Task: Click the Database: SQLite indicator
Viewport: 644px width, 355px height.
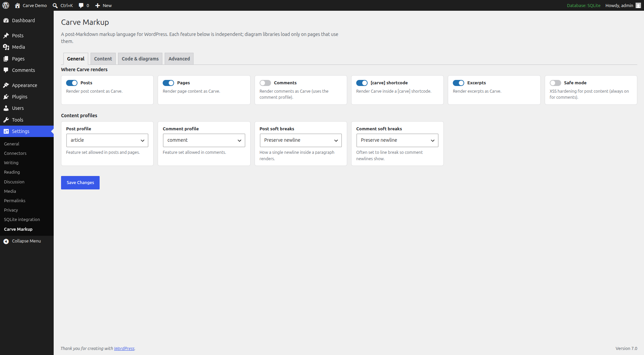Action: pos(584,5)
